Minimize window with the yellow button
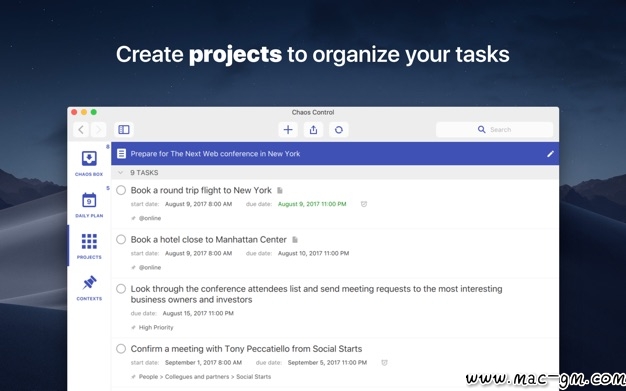The height and width of the screenshot is (391, 626). 84,112
